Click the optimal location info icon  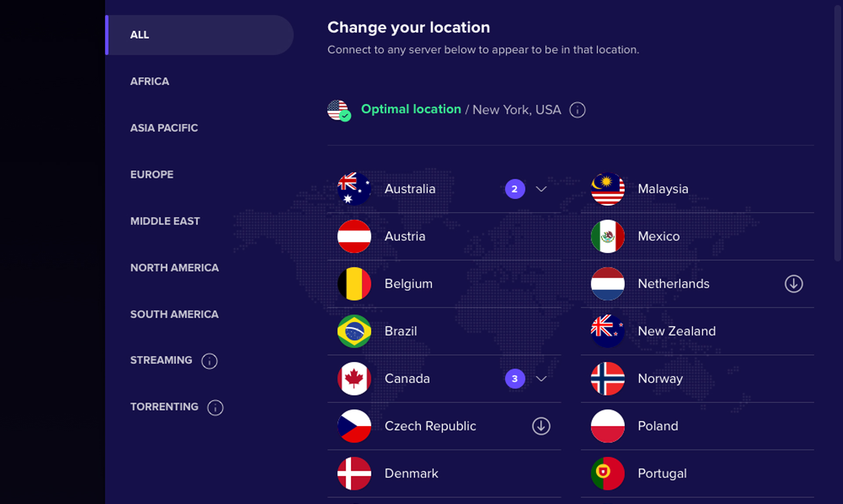(x=576, y=110)
